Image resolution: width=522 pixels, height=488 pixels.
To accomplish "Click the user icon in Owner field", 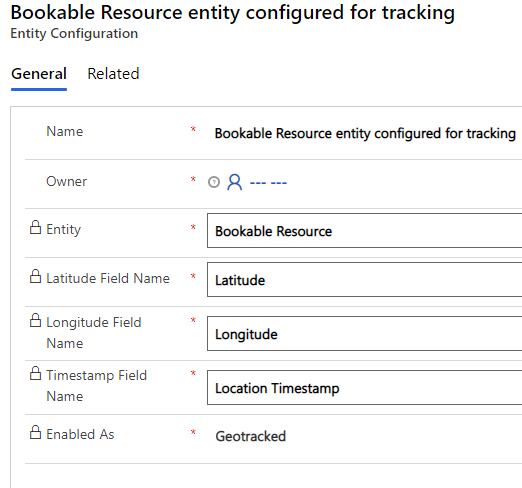I will pyautogui.click(x=235, y=182).
